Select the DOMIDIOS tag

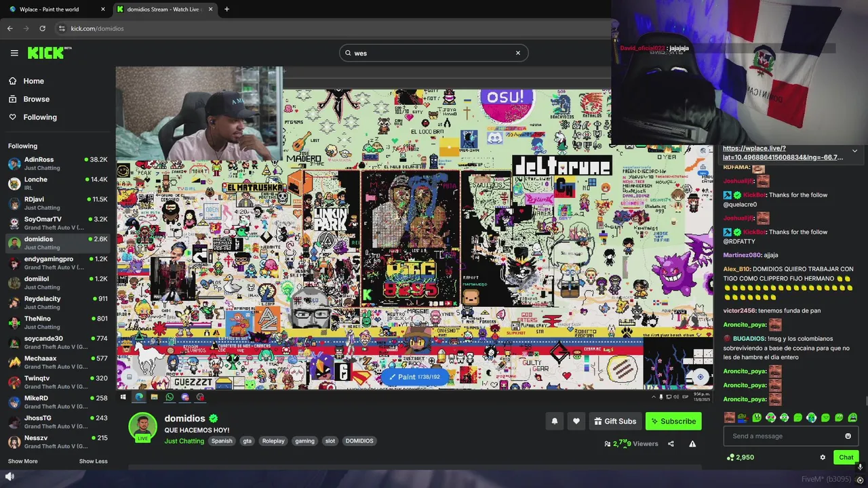click(x=359, y=441)
